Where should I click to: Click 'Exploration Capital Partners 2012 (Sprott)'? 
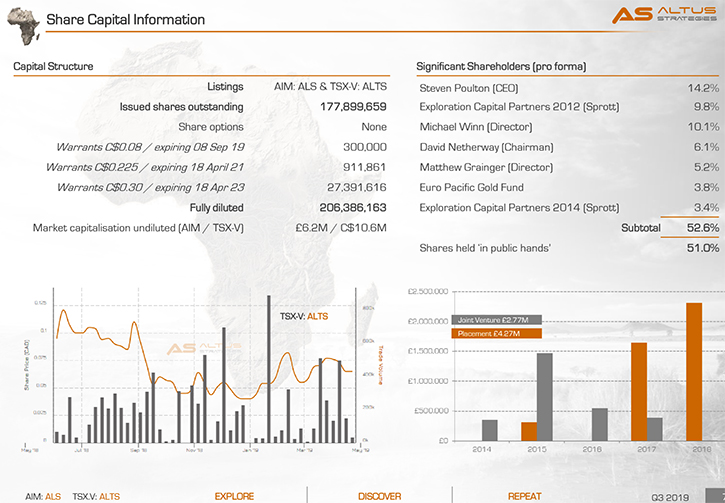[x=519, y=107]
